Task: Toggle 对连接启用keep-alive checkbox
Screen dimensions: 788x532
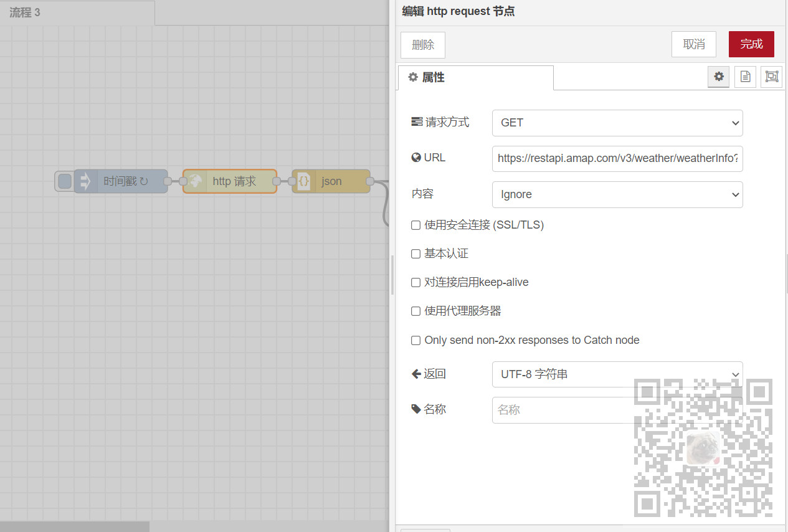Action: tap(415, 282)
